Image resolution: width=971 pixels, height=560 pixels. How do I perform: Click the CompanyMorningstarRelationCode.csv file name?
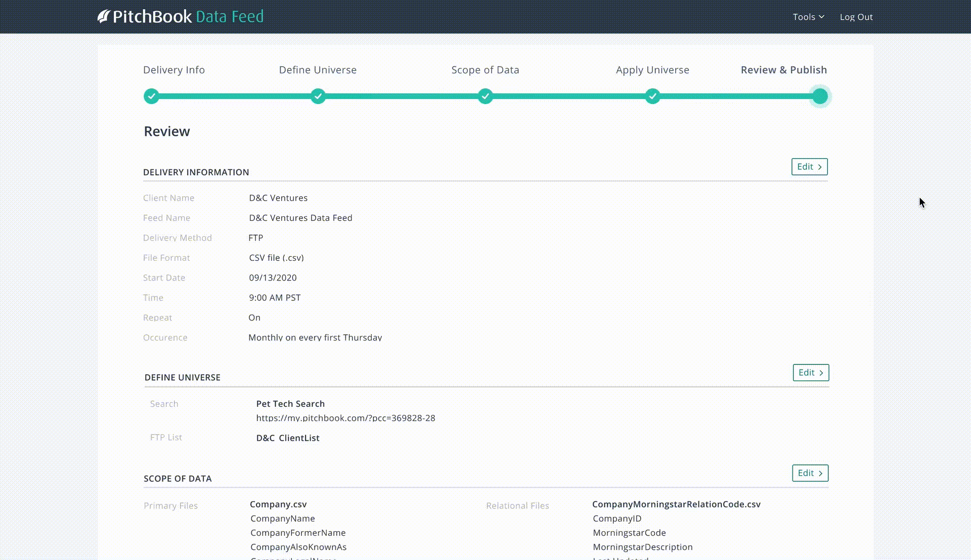coord(676,504)
